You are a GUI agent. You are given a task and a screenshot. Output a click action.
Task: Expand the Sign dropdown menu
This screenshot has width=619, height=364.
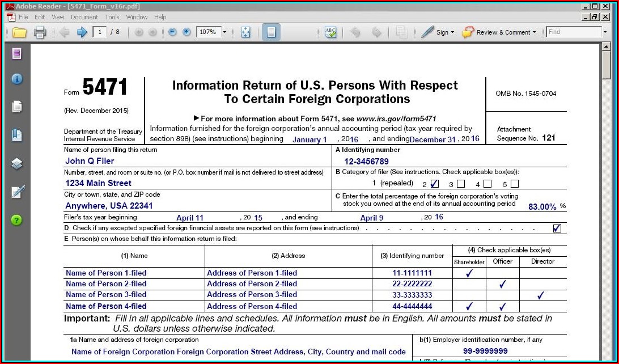coord(452,32)
